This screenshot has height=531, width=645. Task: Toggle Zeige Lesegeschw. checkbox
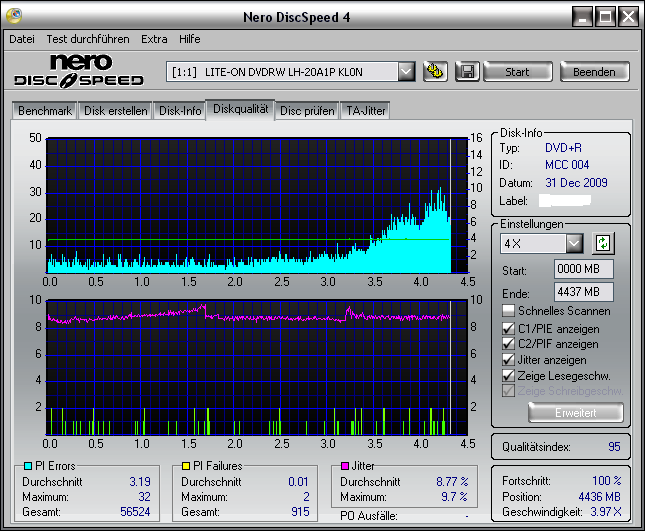click(508, 376)
